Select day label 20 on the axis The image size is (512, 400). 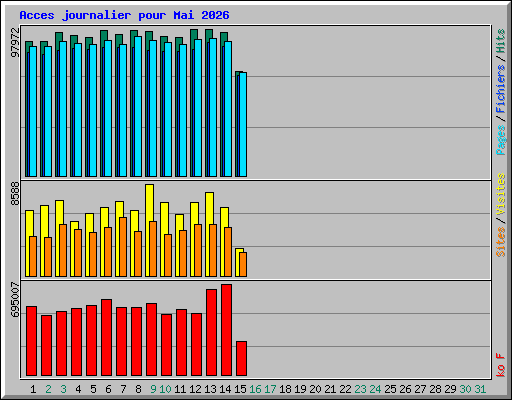click(x=315, y=389)
